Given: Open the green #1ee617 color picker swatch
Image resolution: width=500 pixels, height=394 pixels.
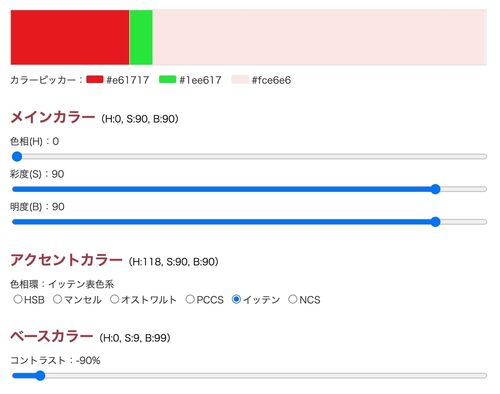Looking at the screenshot, I should pyautogui.click(x=167, y=79).
